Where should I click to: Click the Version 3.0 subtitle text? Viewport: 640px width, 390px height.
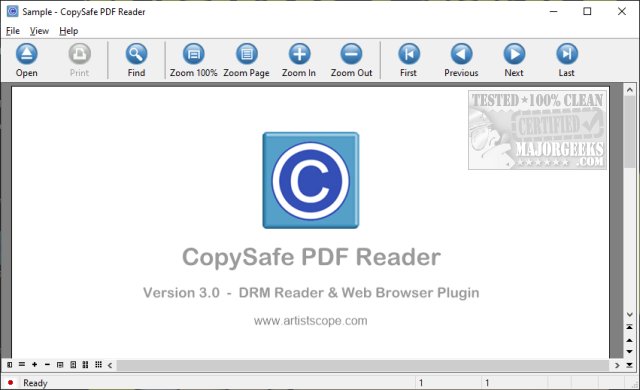tap(311, 293)
